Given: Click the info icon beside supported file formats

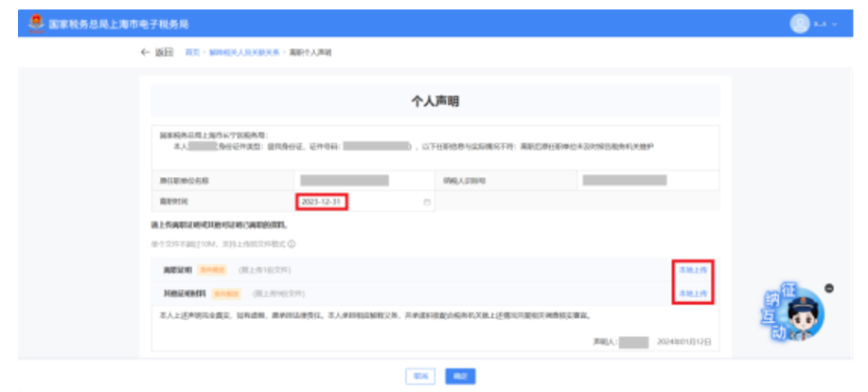Looking at the screenshot, I should (x=278, y=243).
